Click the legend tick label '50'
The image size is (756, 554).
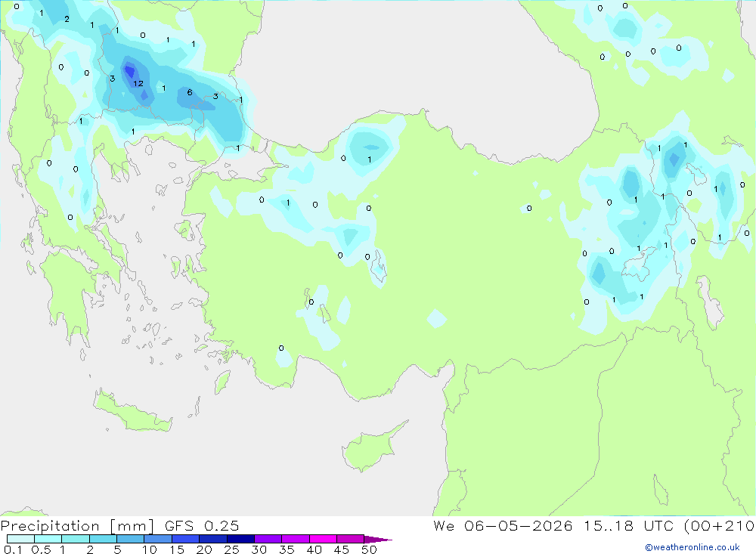[369, 549]
